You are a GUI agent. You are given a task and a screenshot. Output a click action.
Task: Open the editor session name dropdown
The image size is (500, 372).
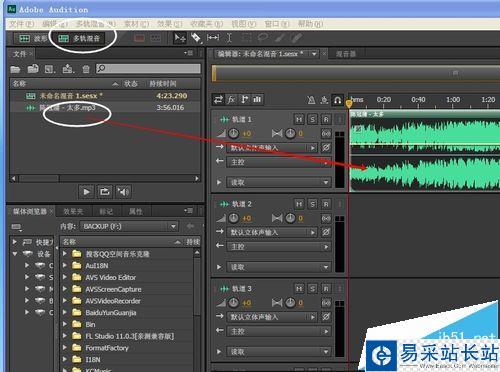[x=314, y=54]
